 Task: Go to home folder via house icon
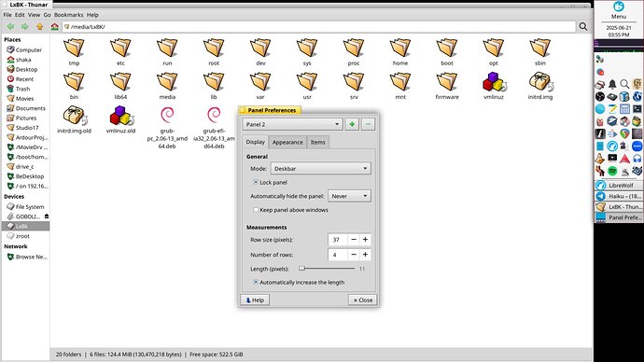point(55,27)
